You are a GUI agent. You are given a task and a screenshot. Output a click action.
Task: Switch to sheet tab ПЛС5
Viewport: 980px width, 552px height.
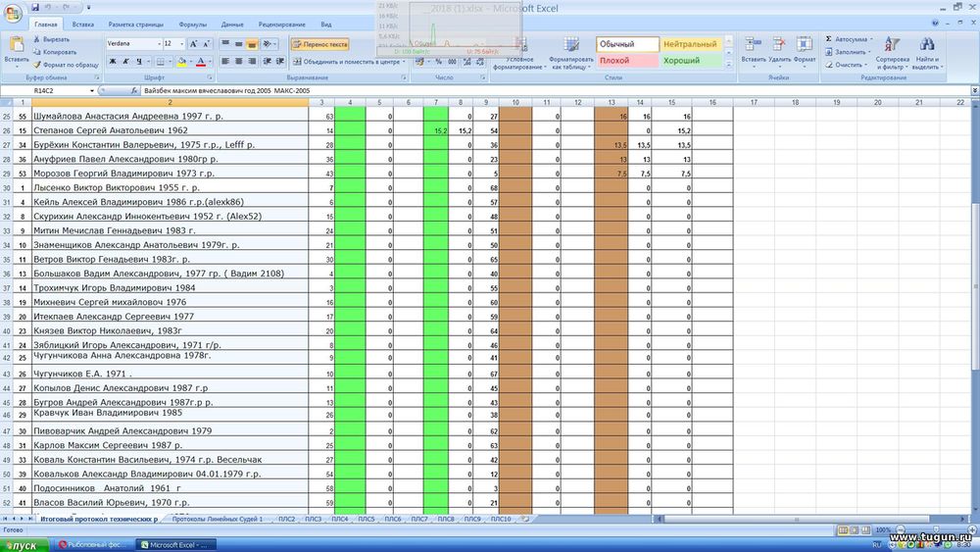coord(367,519)
